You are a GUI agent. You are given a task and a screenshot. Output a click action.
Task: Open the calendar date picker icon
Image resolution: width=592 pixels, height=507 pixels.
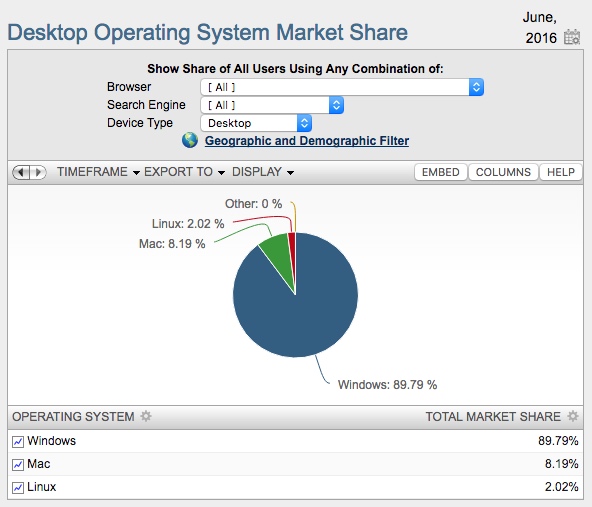click(572, 37)
